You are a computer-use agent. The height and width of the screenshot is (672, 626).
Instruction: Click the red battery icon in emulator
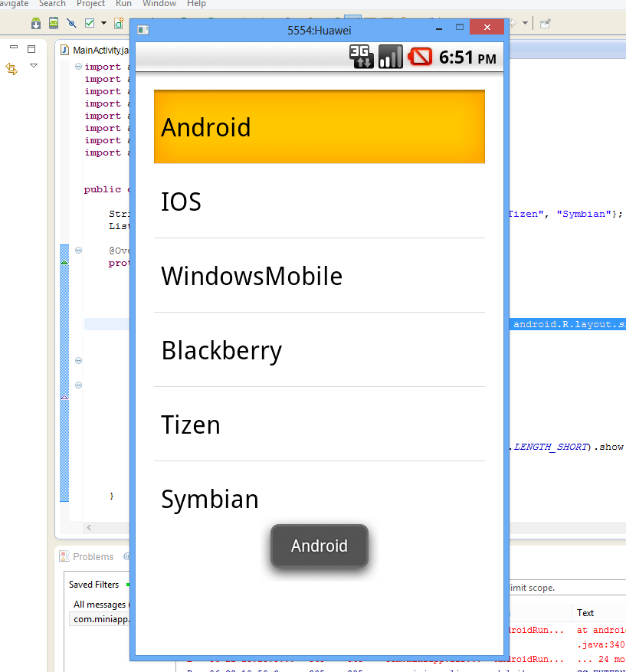pos(420,57)
